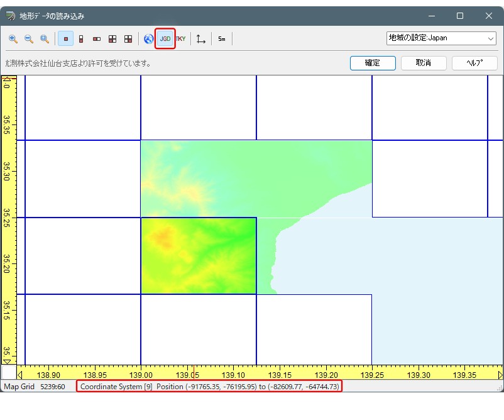The image size is (504, 420).
Task: Select the zoom to area magnifier tool
Action: [45, 39]
